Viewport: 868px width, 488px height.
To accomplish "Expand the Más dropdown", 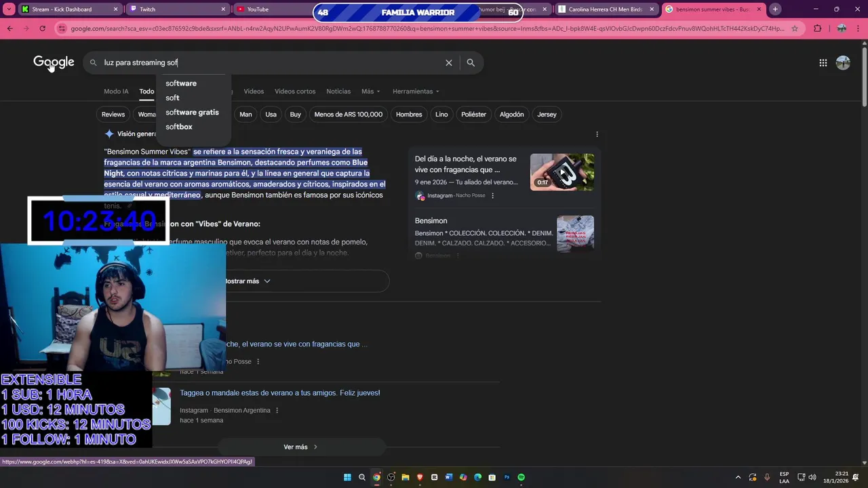I will pos(370,91).
